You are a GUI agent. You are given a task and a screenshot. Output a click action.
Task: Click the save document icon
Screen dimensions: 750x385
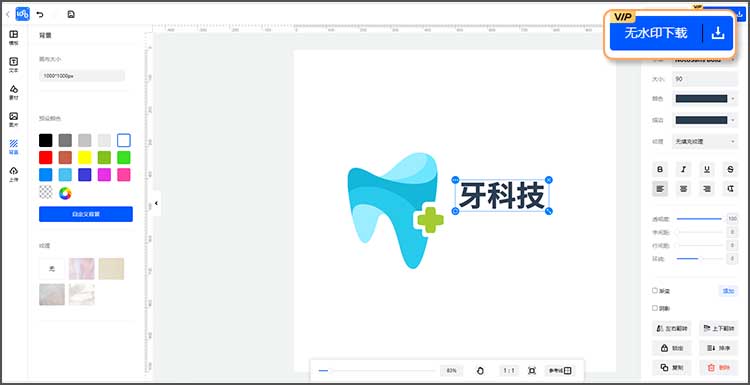(x=71, y=14)
